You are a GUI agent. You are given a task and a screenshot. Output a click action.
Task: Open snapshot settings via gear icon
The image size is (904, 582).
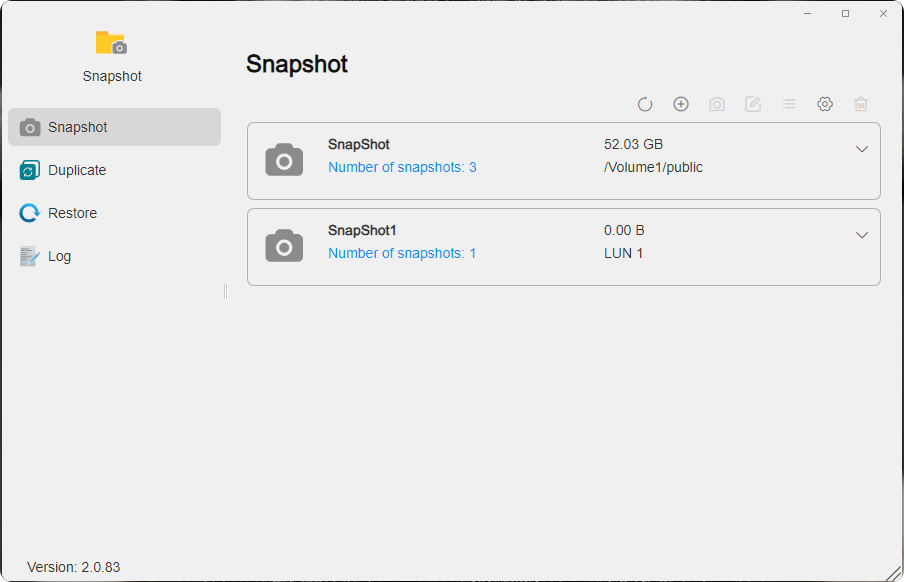(x=825, y=103)
